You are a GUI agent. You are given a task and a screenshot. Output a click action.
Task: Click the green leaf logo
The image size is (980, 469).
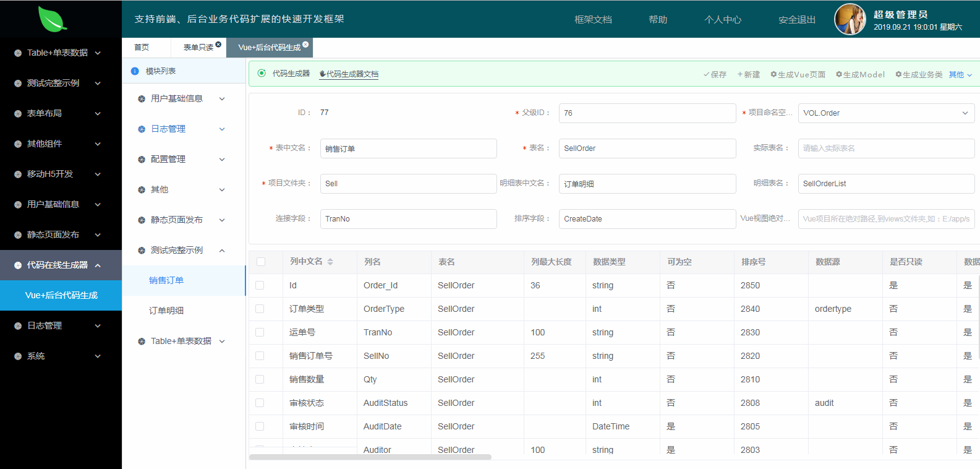click(x=52, y=19)
